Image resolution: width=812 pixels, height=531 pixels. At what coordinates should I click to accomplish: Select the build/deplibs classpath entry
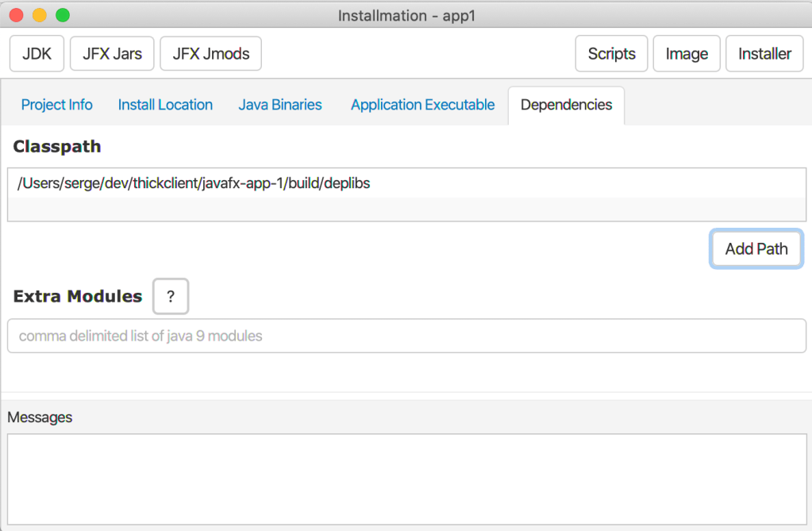(x=194, y=183)
